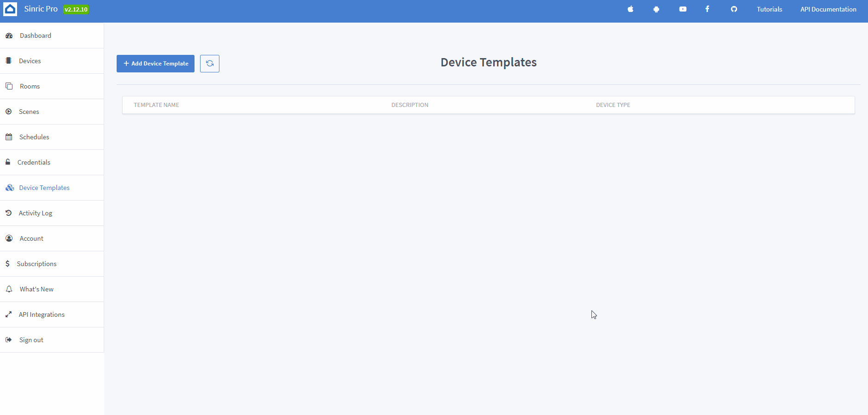
Task: Sort by the Template Name column header
Action: point(156,105)
